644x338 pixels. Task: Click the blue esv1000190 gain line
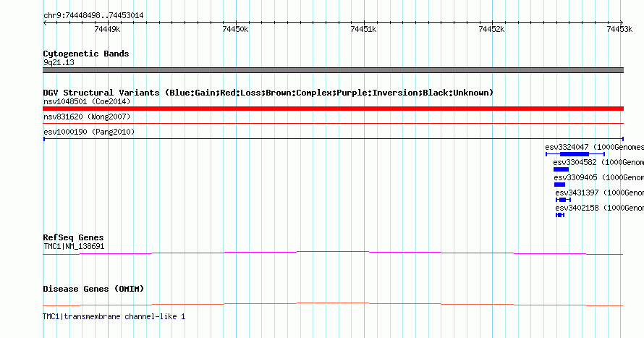[333, 139]
